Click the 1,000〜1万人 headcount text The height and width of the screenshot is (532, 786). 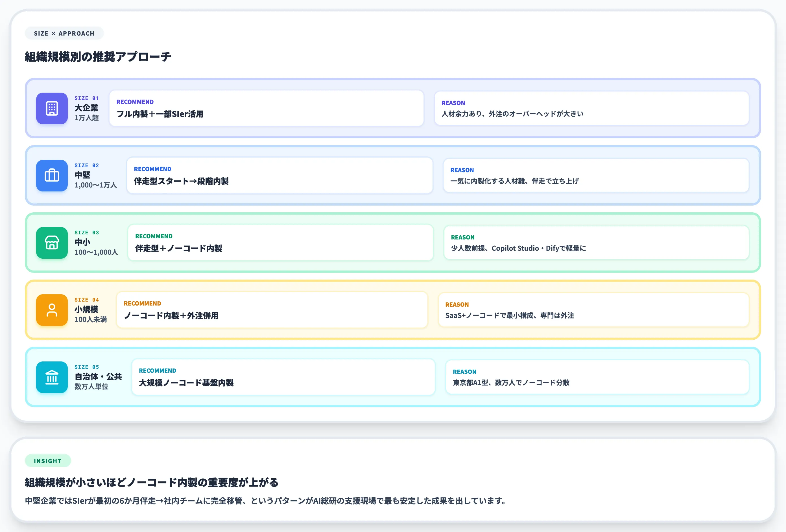click(96, 185)
